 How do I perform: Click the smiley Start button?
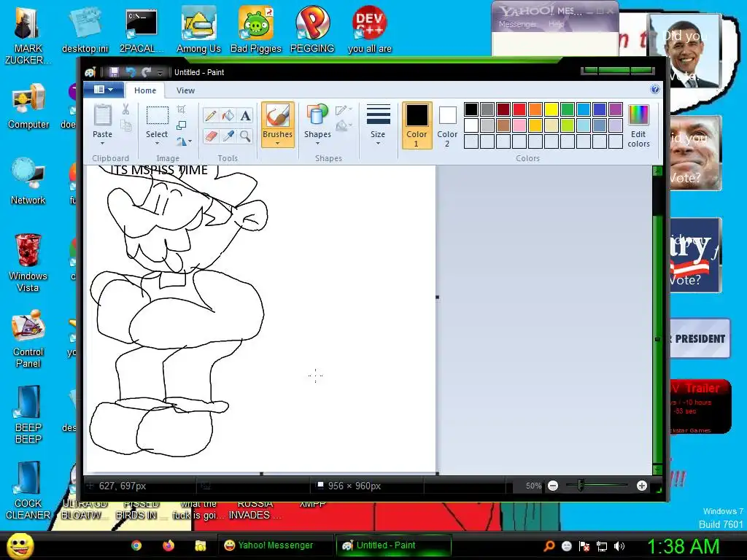coord(20,545)
